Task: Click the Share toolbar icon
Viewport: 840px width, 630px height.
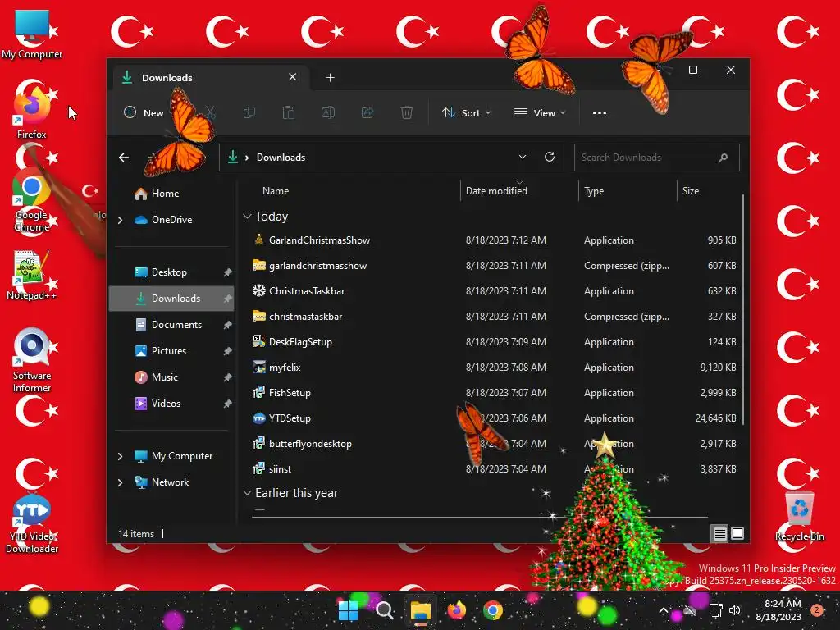Action: click(x=367, y=112)
